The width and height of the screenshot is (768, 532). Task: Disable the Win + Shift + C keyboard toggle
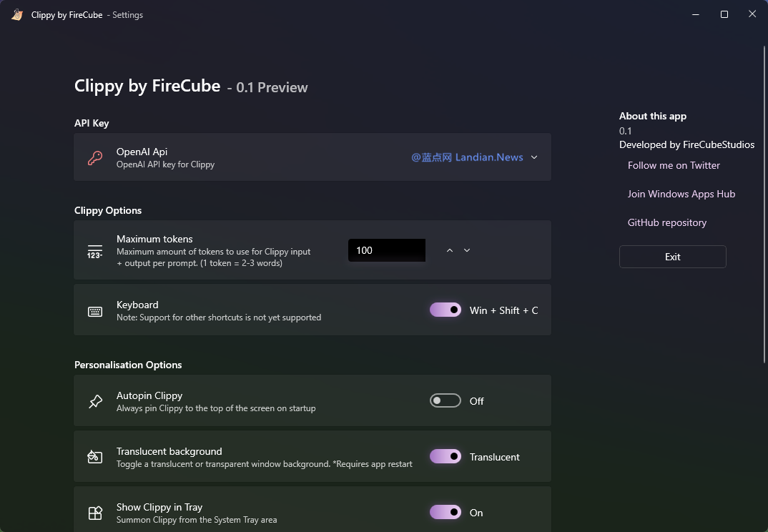445,310
